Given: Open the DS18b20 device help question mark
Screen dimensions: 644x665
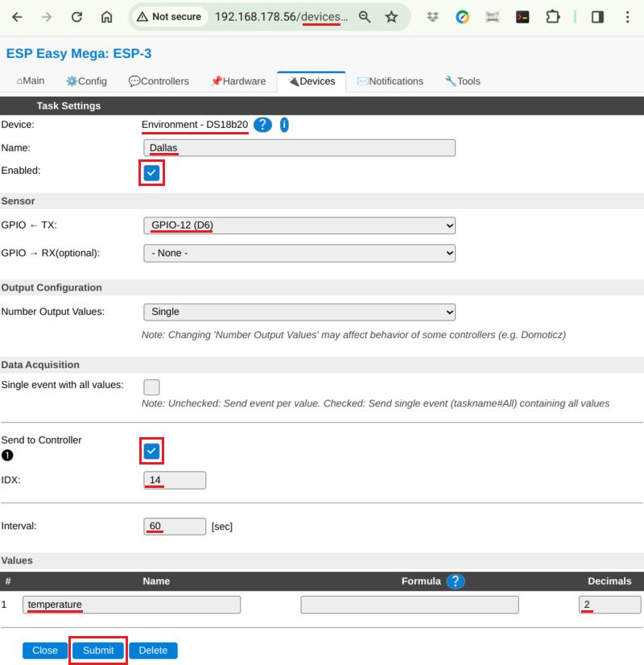Looking at the screenshot, I should [262, 125].
